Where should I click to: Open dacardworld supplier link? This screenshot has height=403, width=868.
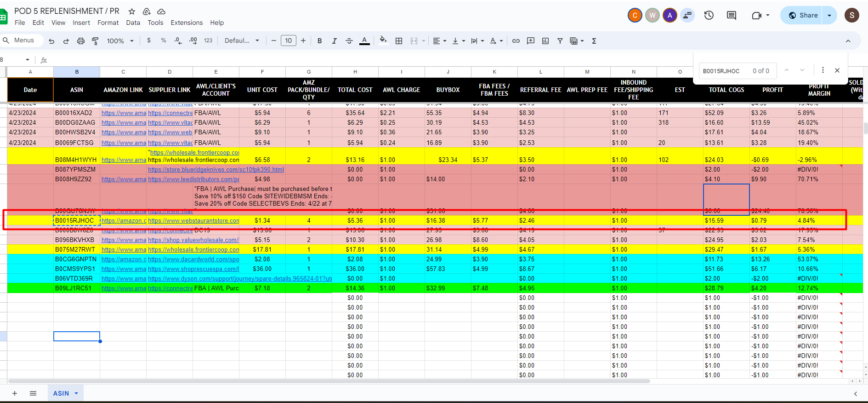click(193, 259)
